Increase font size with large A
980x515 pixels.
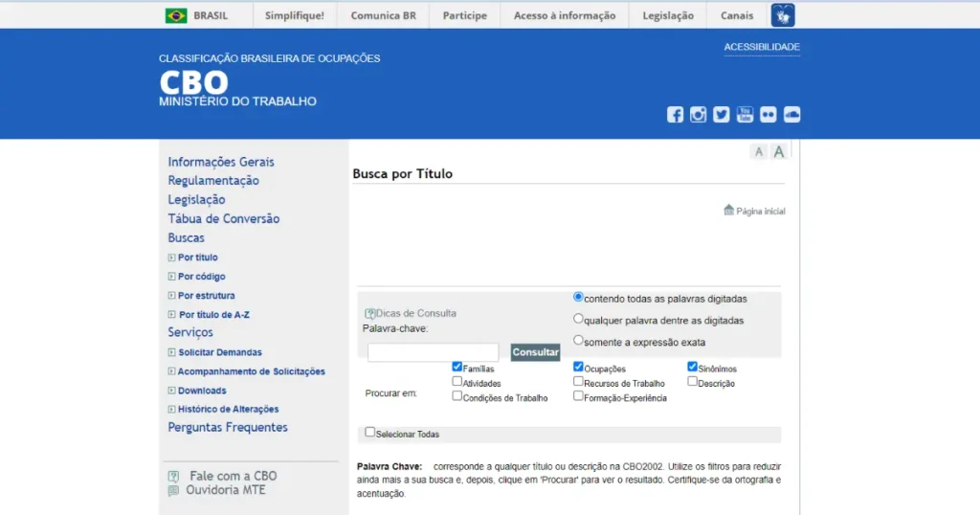[x=779, y=152]
